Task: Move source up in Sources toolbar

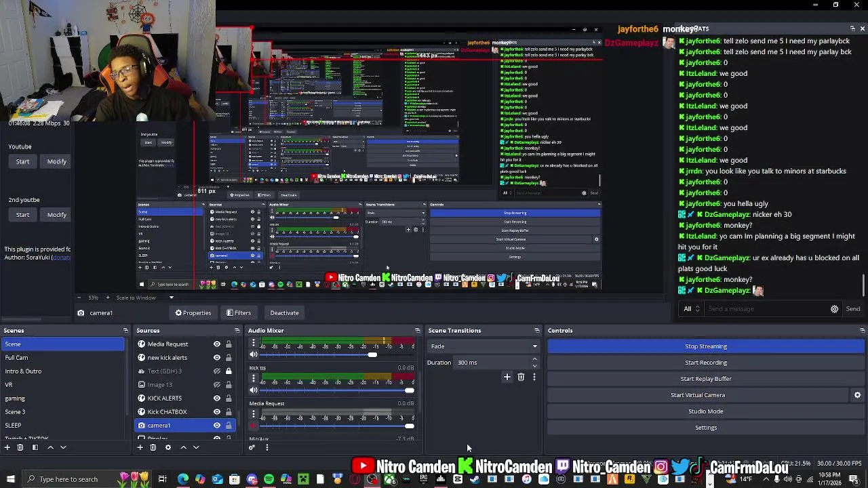Action: coord(183,447)
